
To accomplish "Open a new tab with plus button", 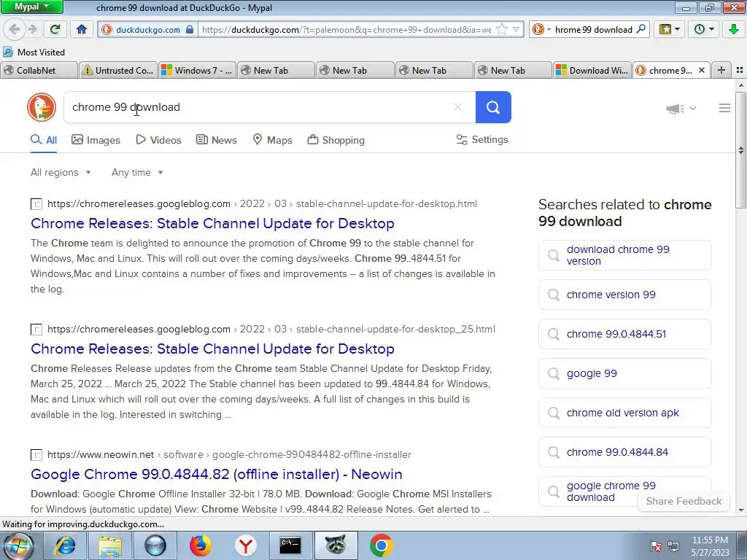I will pyautogui.click(x=721, y=70).
